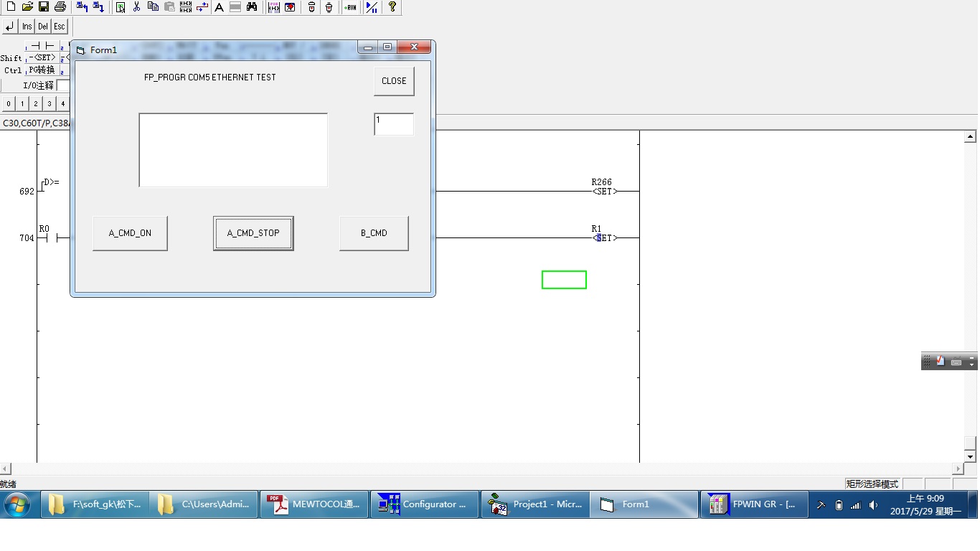This screenshot has width=980, height=551.
Task: Open help with the question mark icon
Action: pyautogui.click(x=392, y=7)
